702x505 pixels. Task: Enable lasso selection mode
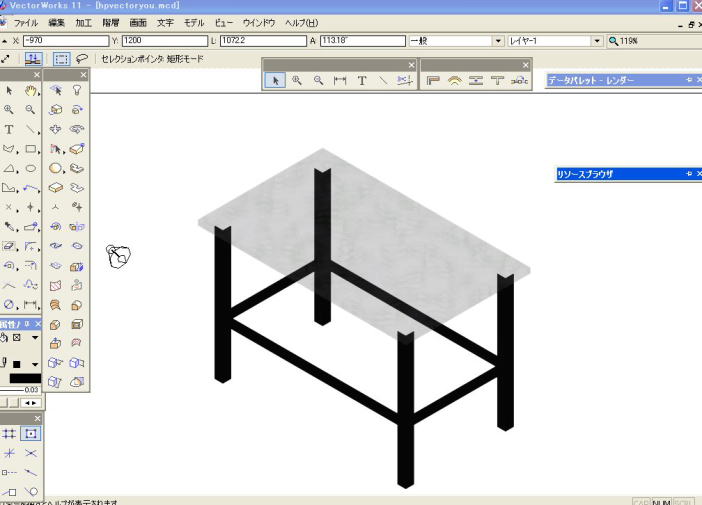[x=81, y=59]
